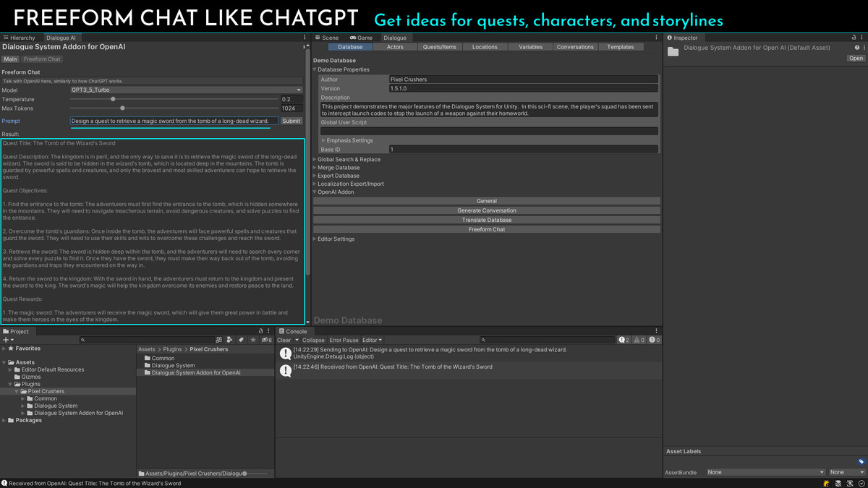Click the cache server icon in status bar
The width and height of the screenshot is (868, 488).
coord(838,483)
